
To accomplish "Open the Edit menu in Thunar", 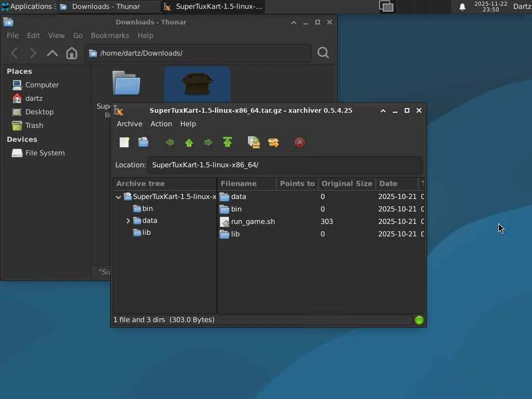I will (33, 36).
